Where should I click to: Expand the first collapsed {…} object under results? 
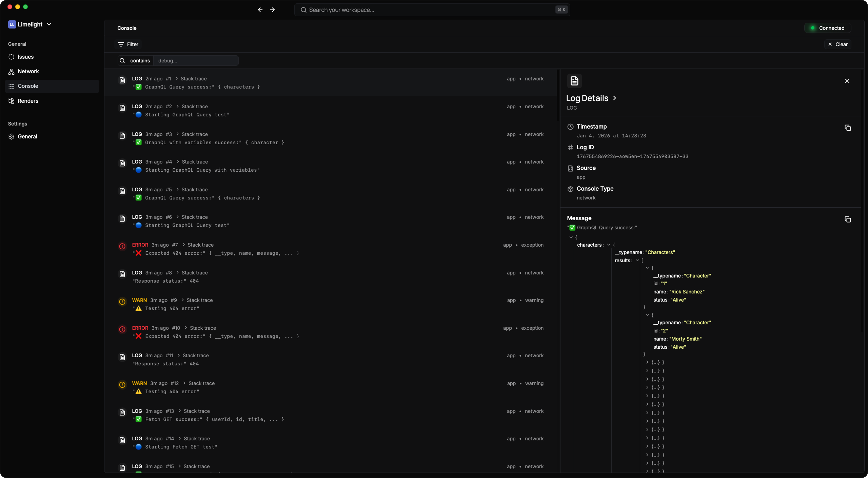click(648, 362)
